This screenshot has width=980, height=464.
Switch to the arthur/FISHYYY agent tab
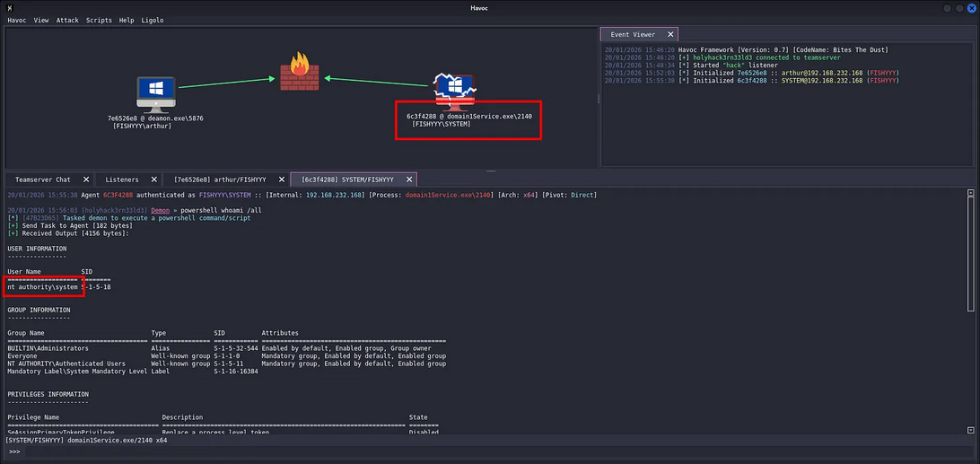point(220,179)
